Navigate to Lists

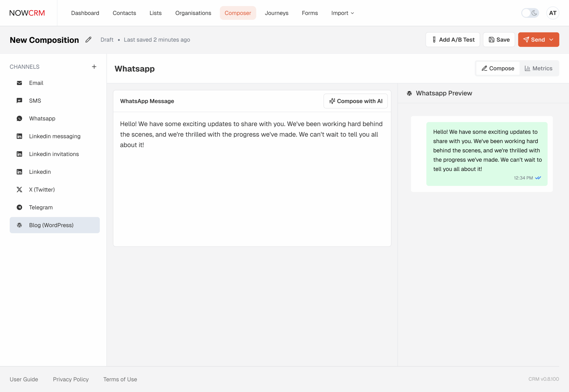pos(156,13)
